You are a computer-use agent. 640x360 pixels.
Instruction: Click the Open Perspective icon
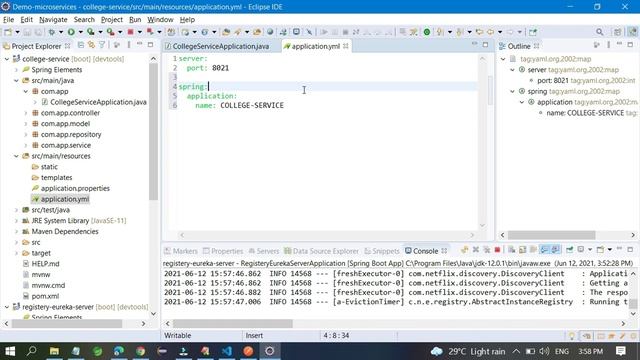tap(618, 32)
